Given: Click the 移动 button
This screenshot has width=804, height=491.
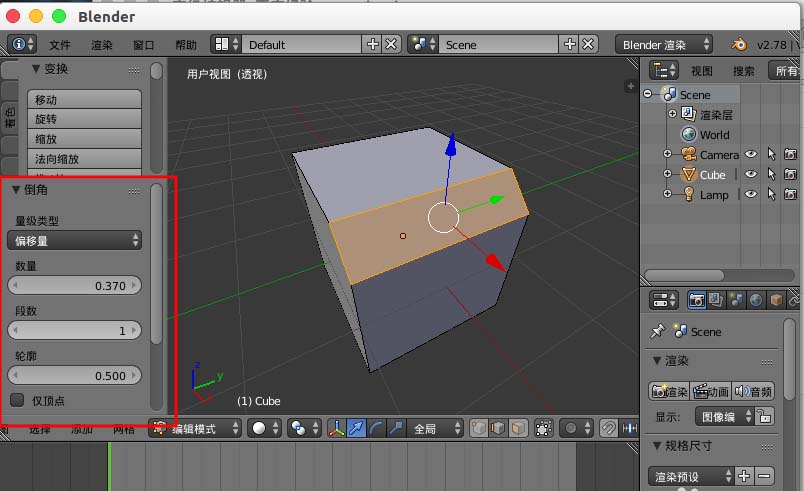Looking at the screenshot, I should pyautogui.click(x=85, y=99).
